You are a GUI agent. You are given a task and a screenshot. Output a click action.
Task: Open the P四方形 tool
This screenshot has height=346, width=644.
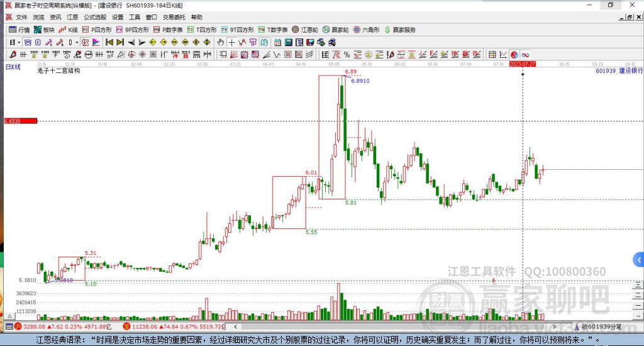pyautogui.click(x=97, y=30)
